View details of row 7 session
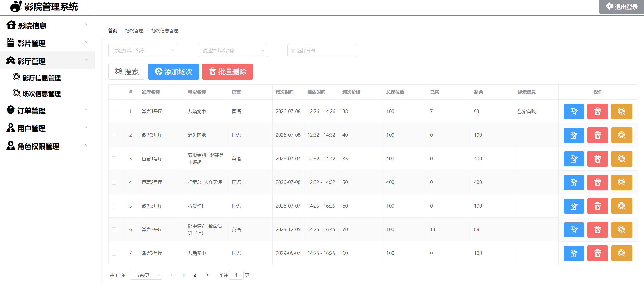This screenshot has height=284, width=644. click(622, 253)
